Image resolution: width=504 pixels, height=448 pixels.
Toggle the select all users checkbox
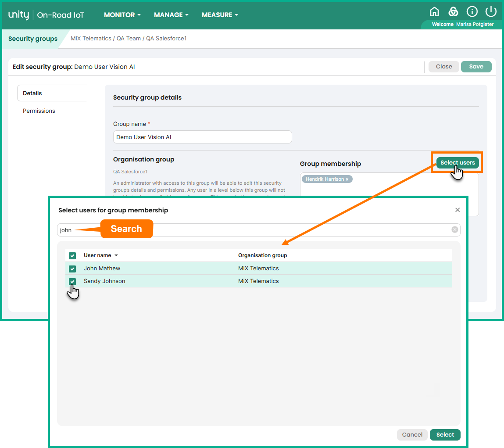click(x=72, y=256)
